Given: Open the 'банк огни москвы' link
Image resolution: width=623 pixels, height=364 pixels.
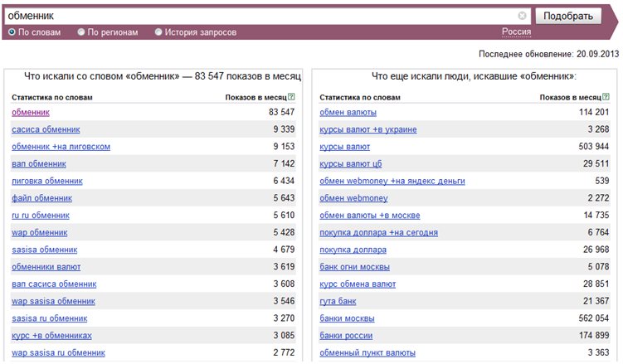Looking at the screenshot, I should coord(354,267).
